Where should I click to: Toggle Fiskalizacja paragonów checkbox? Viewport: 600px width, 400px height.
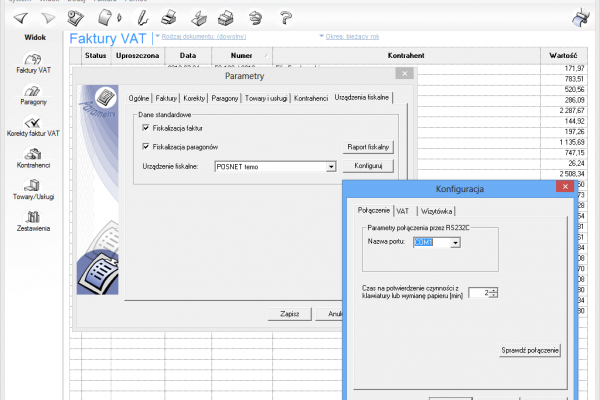[x=146, y=146]
